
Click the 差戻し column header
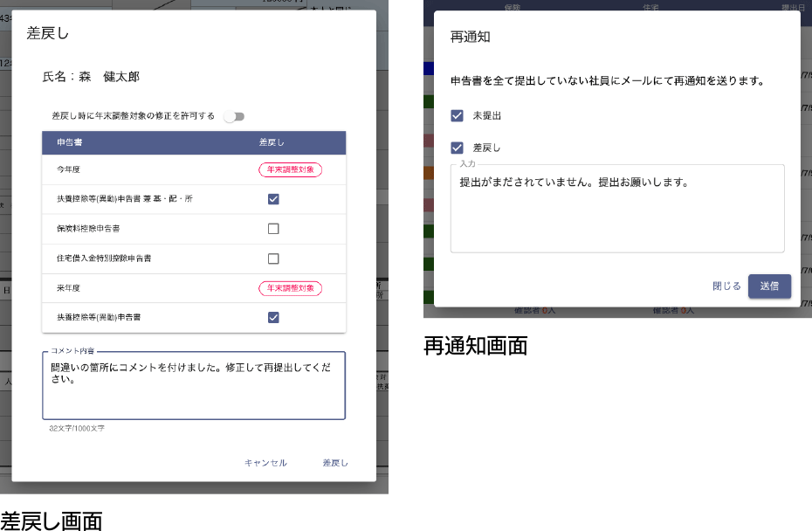click(272, 142)
